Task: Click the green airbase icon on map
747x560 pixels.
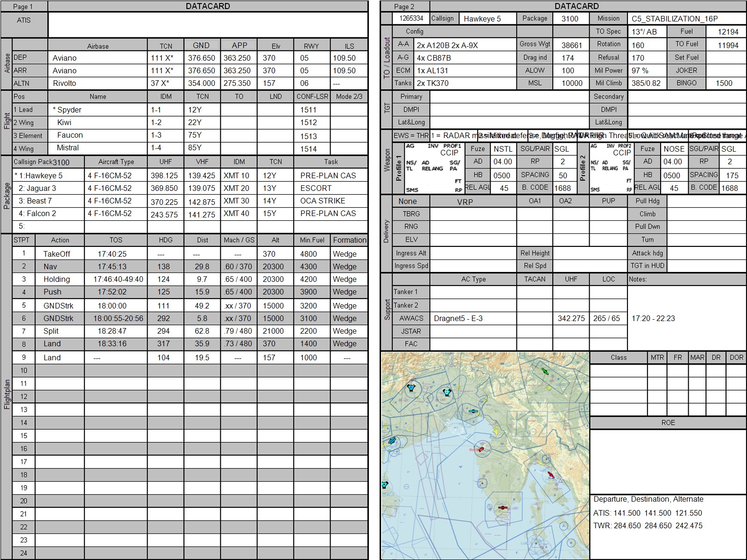Action: [x=544, y=371]
